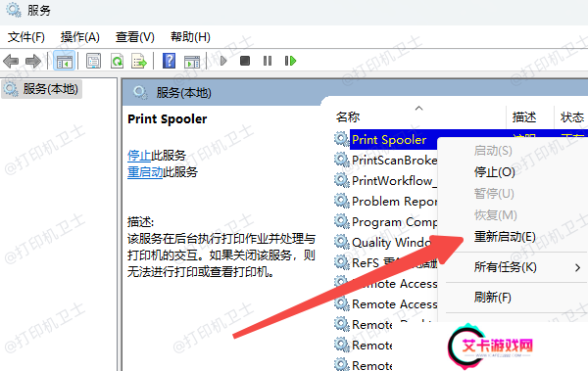588x371 pixels.
Task: Click the Pause service toolbar icon
Action: tap(268, 61)
